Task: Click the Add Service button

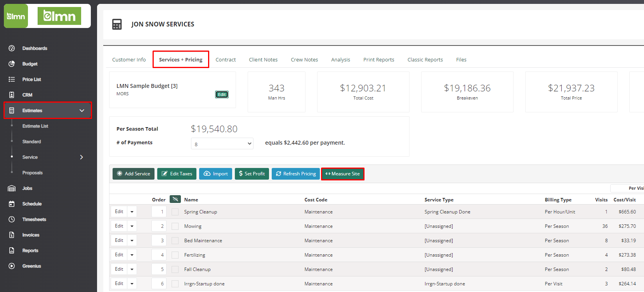Action: [x=134, y=174]
